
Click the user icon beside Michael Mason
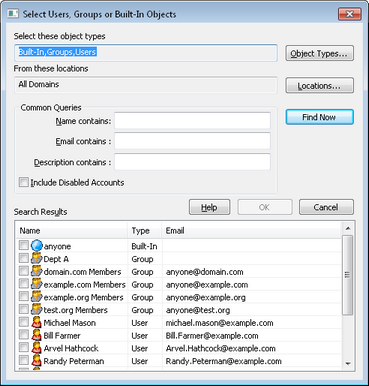click(37, 322)
